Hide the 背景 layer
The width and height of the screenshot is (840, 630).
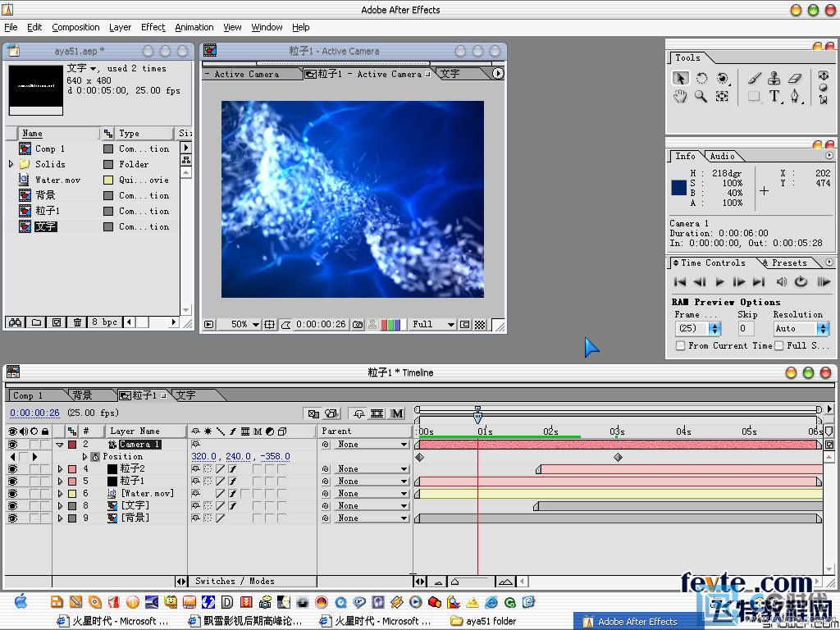[12, 518]
